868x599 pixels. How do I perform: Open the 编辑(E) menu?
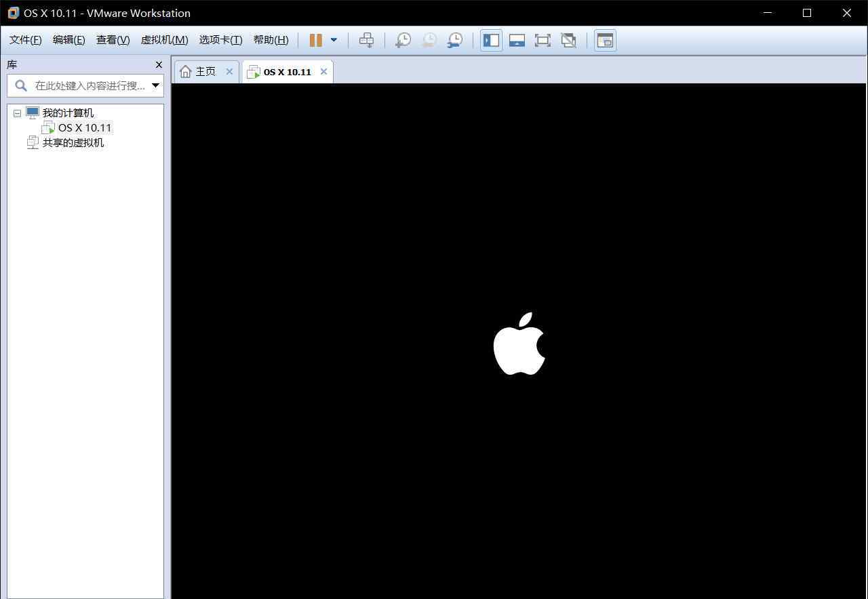(69, 40)
